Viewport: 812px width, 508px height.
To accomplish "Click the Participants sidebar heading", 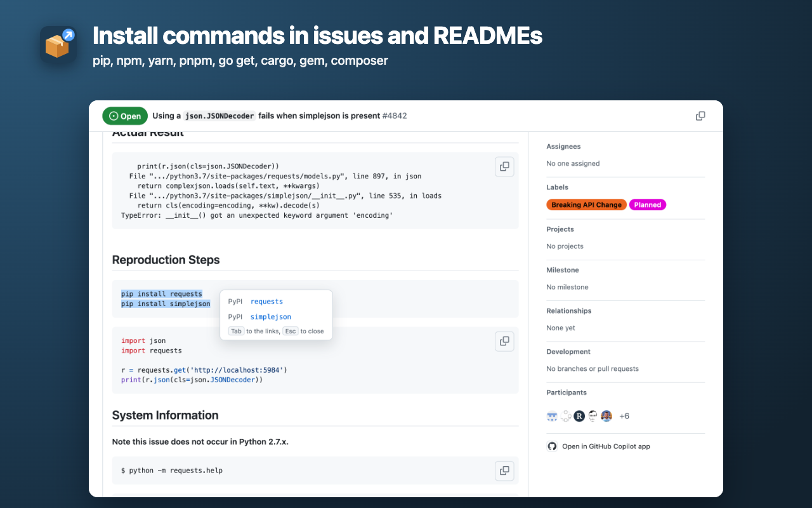I will click(x=566, y=392).
